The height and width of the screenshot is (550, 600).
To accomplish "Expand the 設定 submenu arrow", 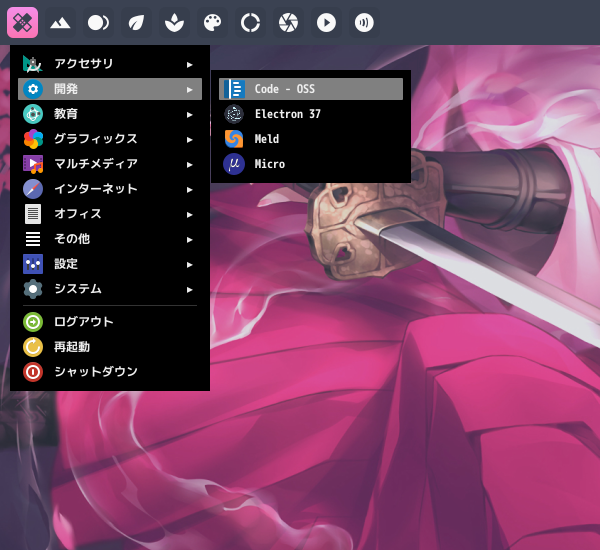I will pos(189,265).
